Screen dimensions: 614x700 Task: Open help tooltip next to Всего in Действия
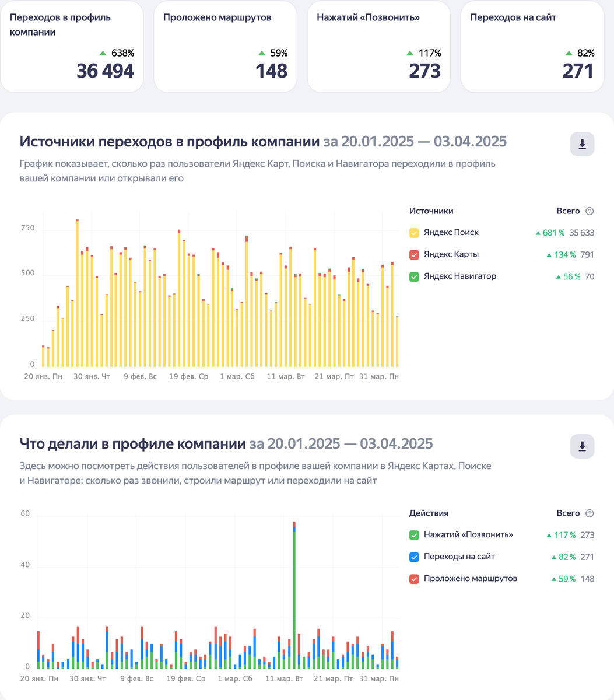(588, 513)
